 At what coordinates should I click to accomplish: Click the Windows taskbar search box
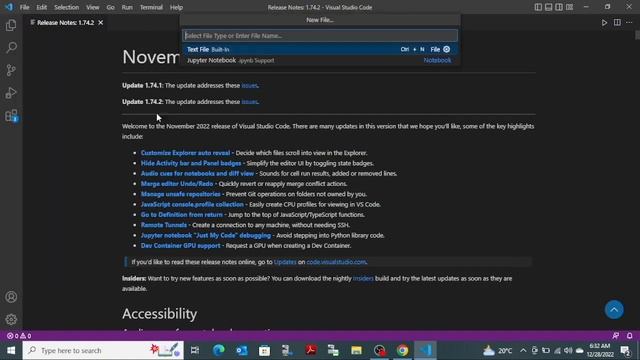pyautogui.click(x=103, y=351)
